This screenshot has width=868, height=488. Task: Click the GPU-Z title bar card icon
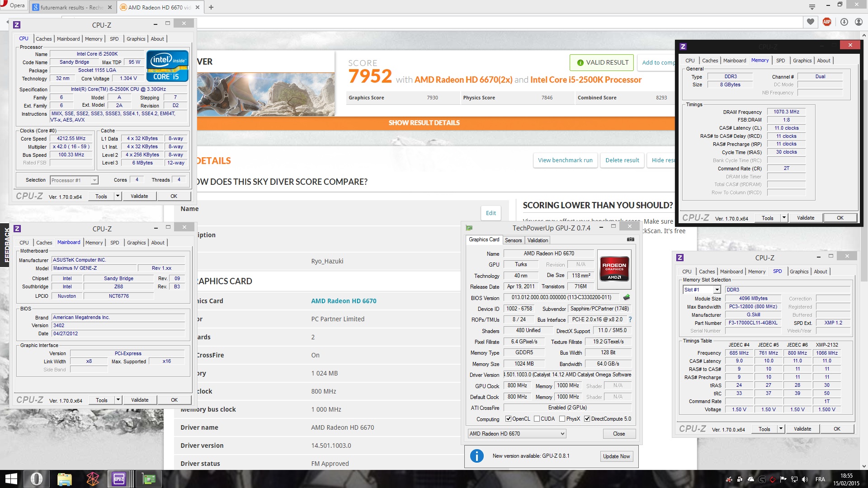(469, 228)
